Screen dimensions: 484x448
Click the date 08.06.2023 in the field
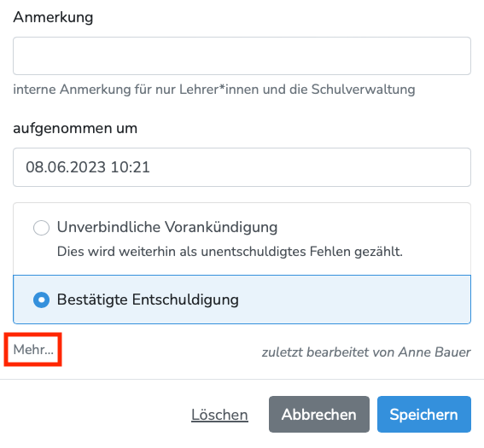click(x=66, y=167)
